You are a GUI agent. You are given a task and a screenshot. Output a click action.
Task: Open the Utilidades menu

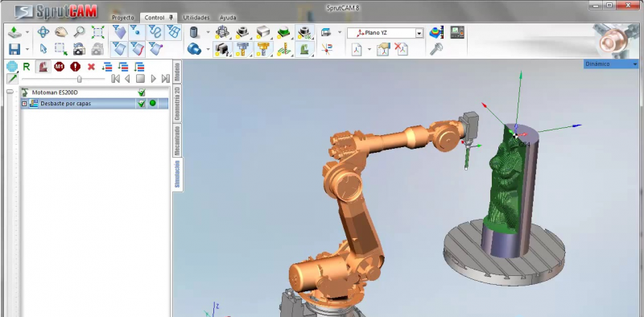pos(196,18)
